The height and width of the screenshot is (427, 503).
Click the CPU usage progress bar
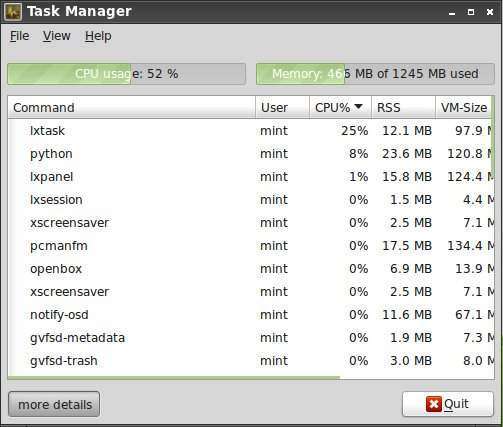tap(127, 74)
